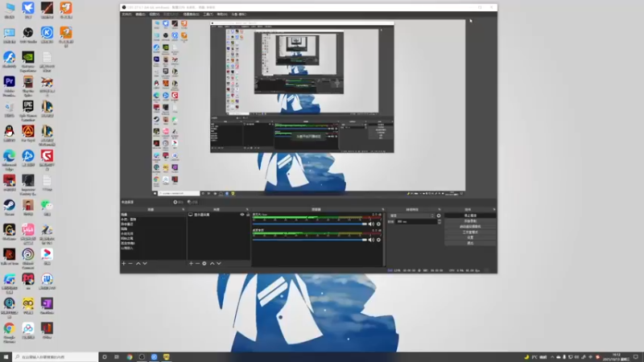Toggle the eye visibility of the display capture source

point(242,215)
